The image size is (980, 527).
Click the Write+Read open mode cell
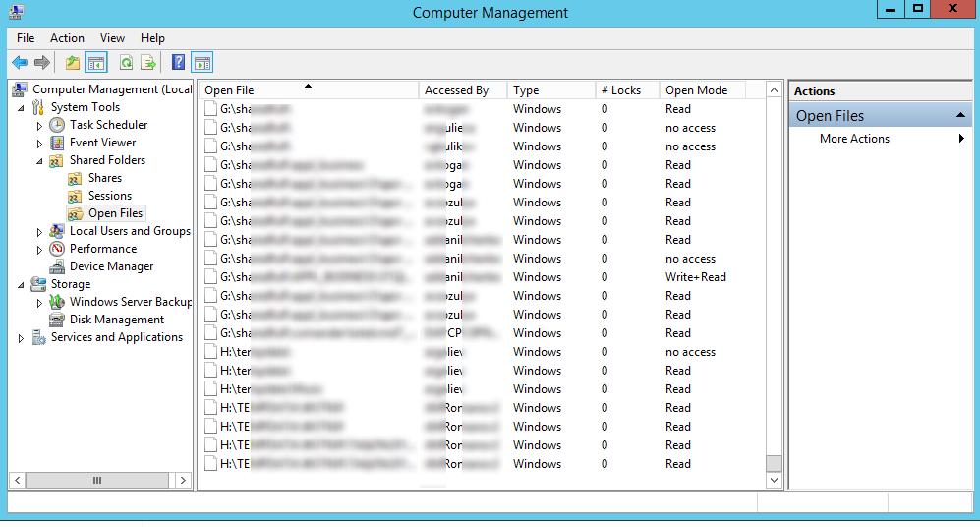point(696,277)
